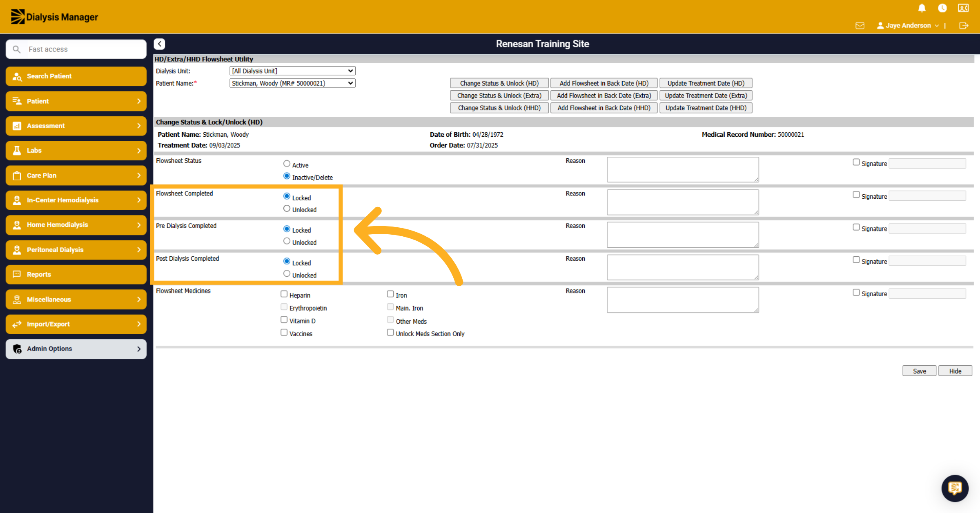
Task: Check the Vitamin D checkbox
Action: click(284, 320)
